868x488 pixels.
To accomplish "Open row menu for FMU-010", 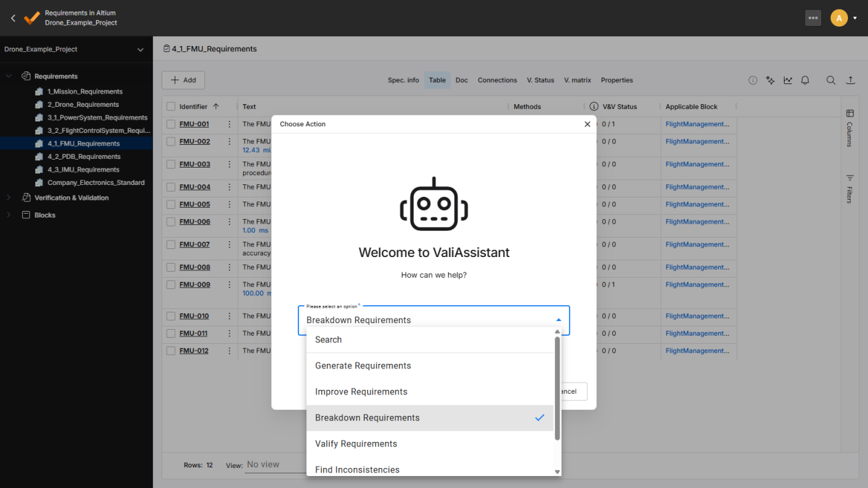I will pos(230,316).
